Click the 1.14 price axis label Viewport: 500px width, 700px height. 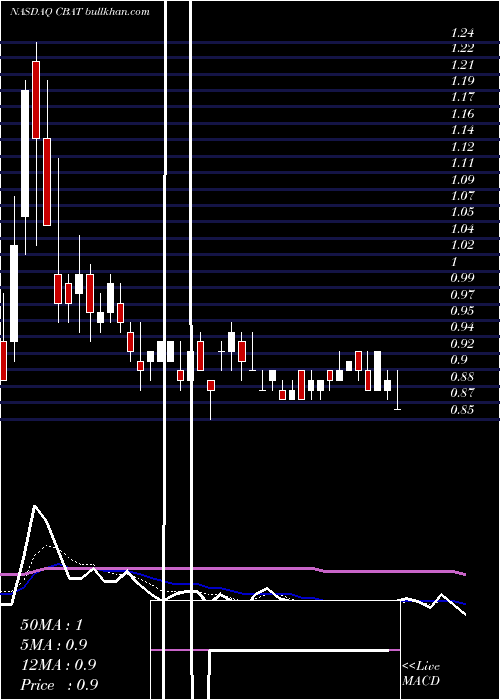(462, 130)
